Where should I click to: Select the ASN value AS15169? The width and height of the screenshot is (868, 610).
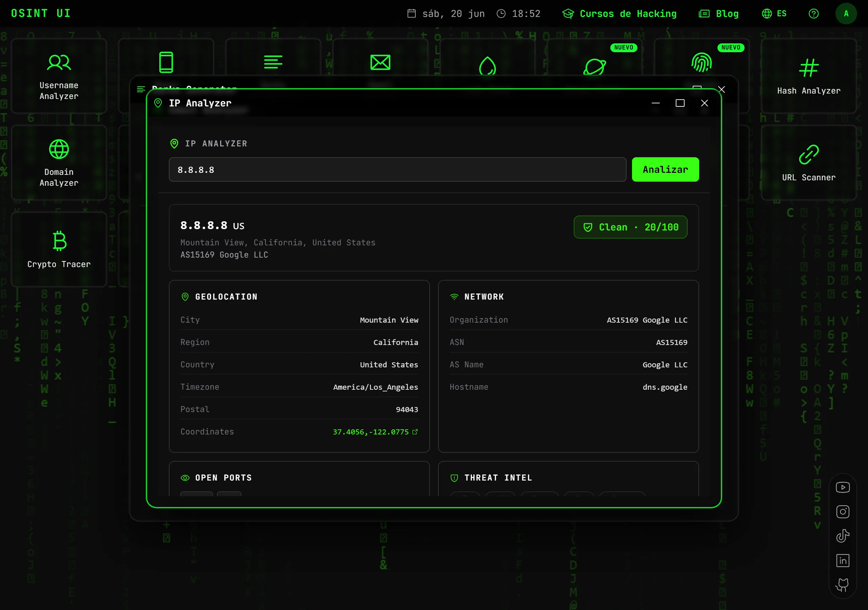click(x=672, y=342)
